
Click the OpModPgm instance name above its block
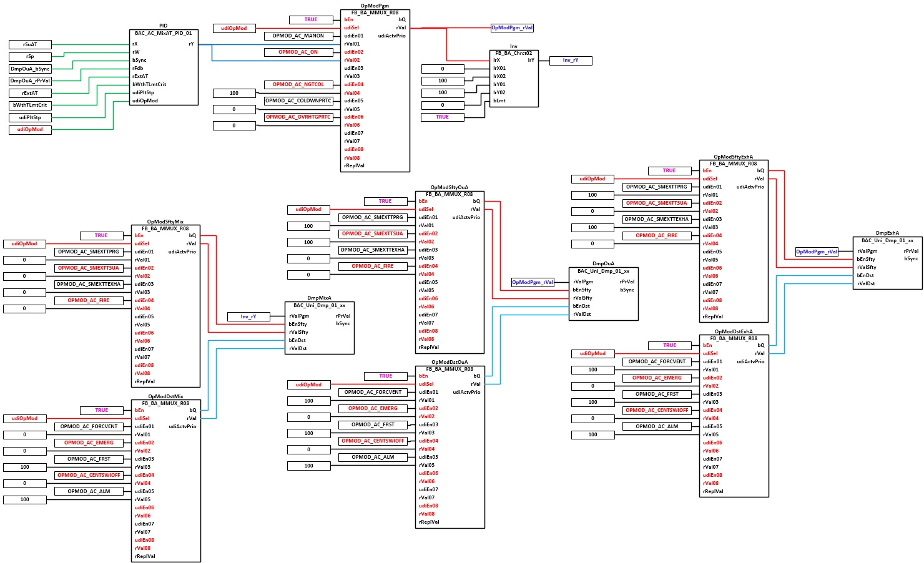click(x=375, y=6)
